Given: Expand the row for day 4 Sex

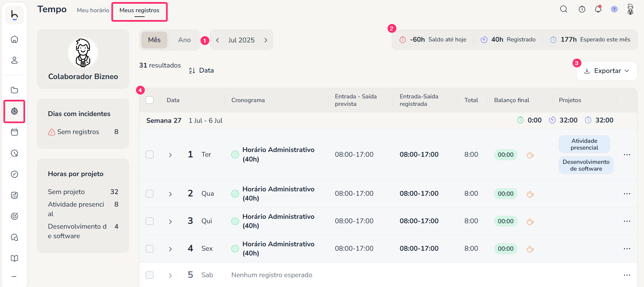Looking at the screenshot, I should (x=170, y=249).
